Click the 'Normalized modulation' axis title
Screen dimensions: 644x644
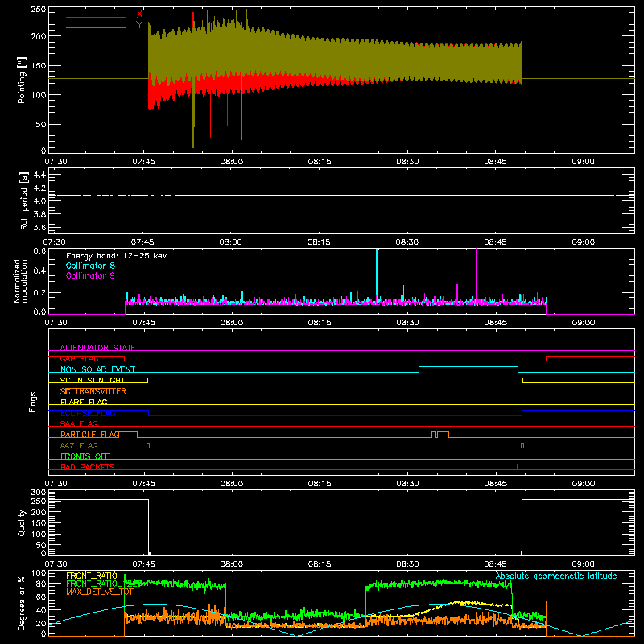(20, 281)
